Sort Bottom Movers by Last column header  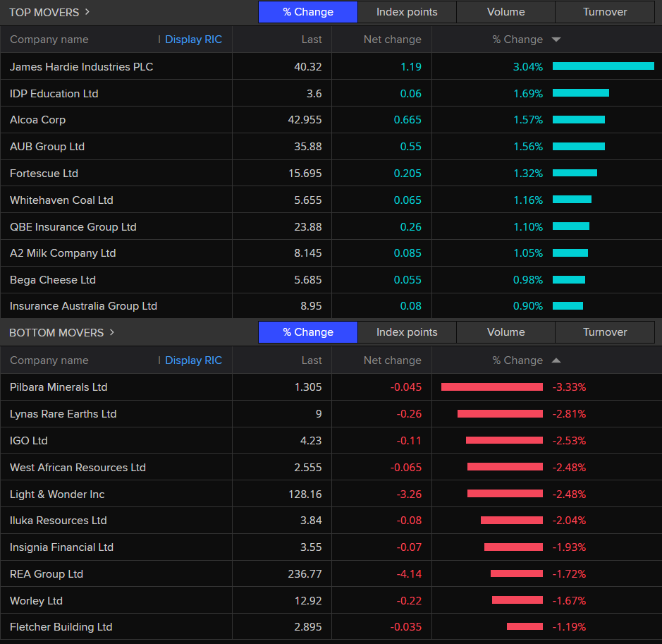(312, 360)
